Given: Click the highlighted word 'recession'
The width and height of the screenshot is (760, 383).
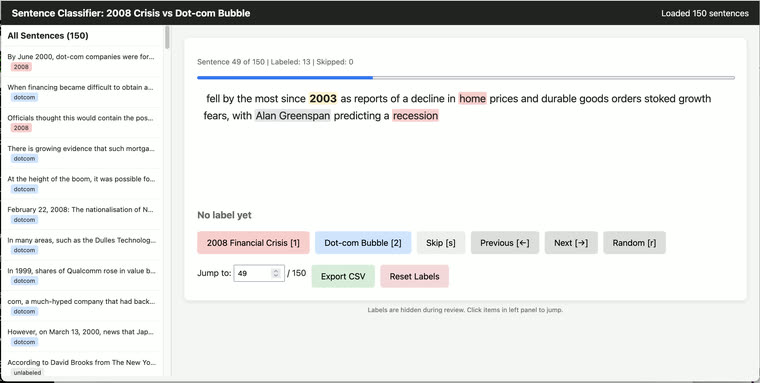Looking at the screenshot, I should click(x=415, y=115).
